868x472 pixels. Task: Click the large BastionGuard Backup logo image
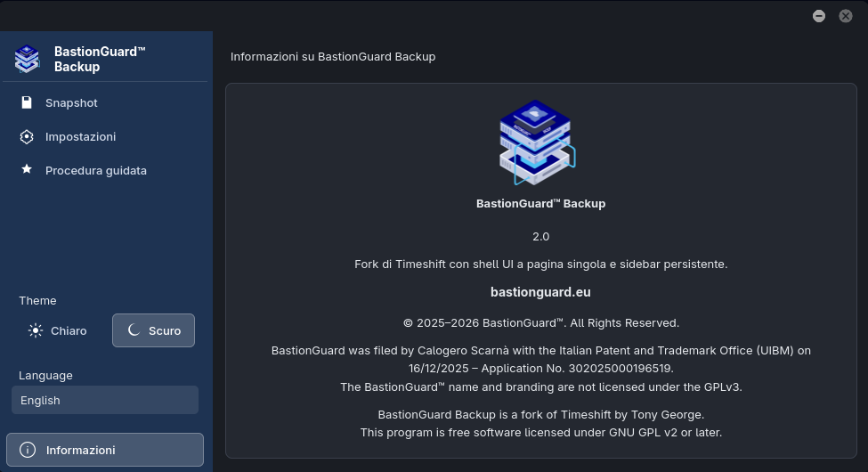(537, 142)
